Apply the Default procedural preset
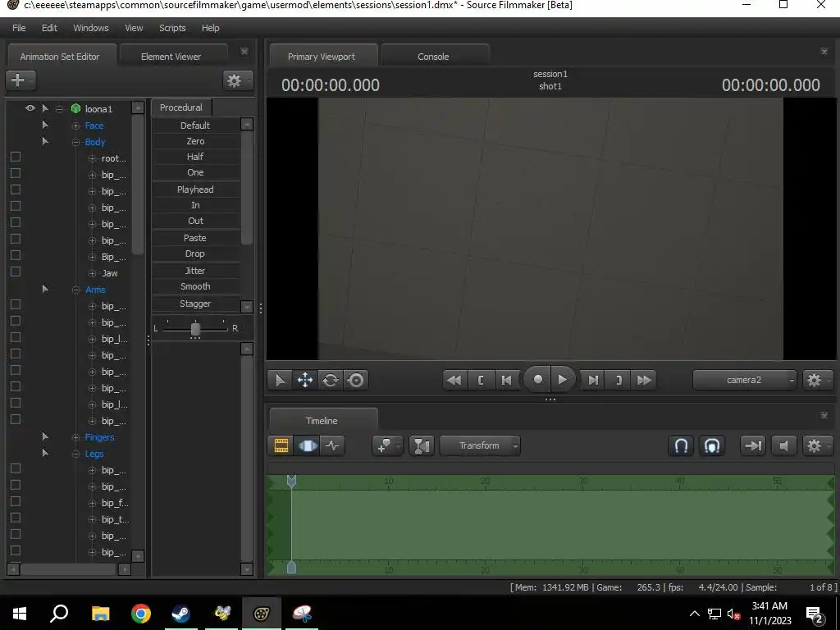This screenshot has height=630, width=840. 195,126
